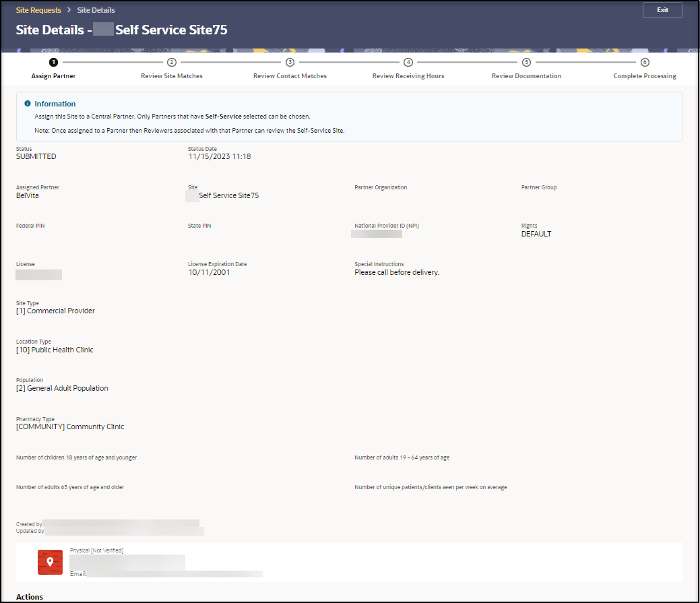Go to Assign Partner step label
Image resolution: width=700 pixels, height=603 pixels.
[x=54, y=76]
